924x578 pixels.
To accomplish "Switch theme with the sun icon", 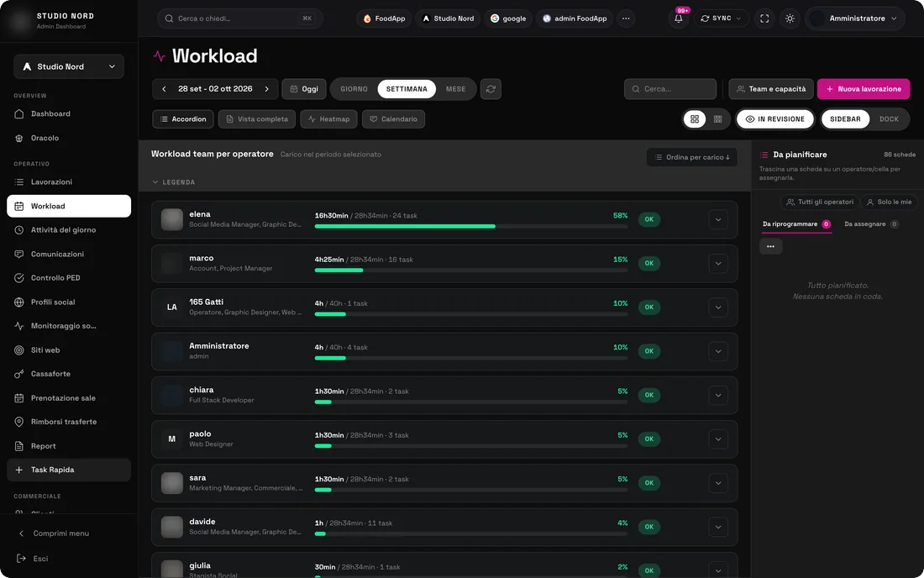I will point(790,18).
